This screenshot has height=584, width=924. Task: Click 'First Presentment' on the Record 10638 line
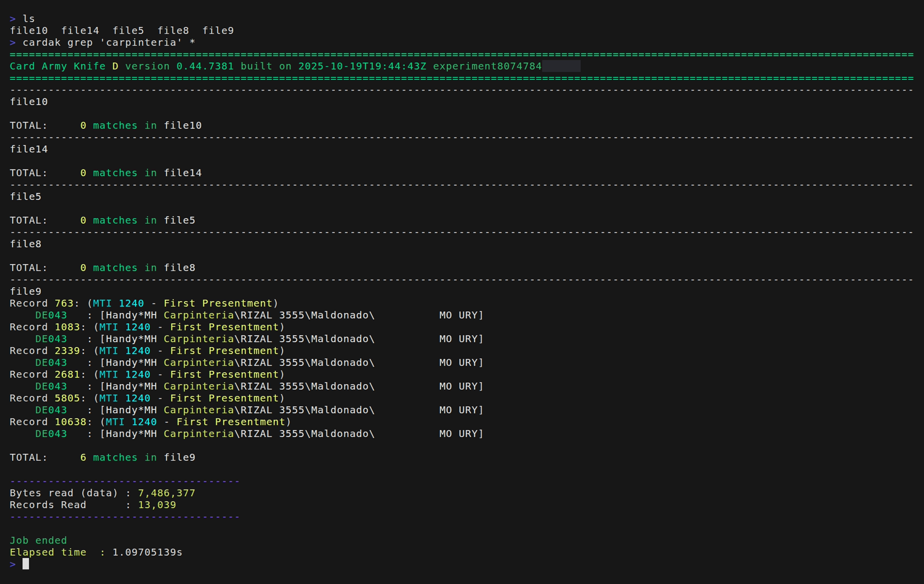[x=231, y=422]
